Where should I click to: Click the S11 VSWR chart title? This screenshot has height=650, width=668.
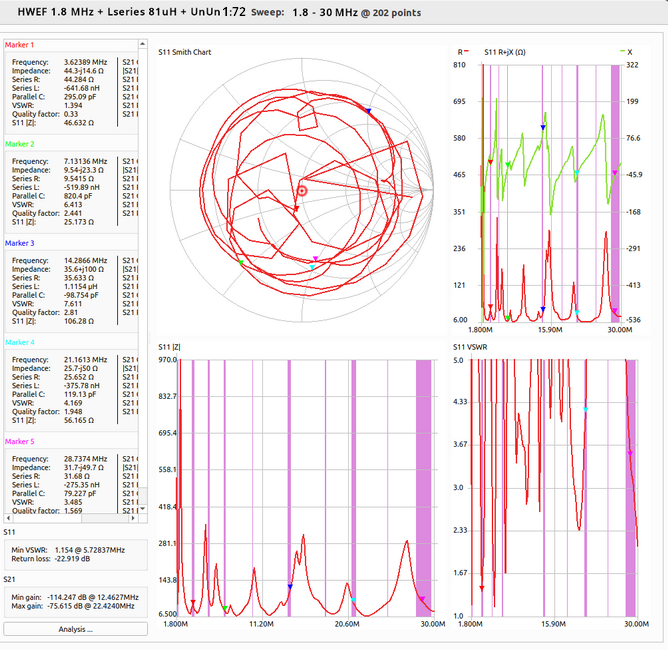470,347
